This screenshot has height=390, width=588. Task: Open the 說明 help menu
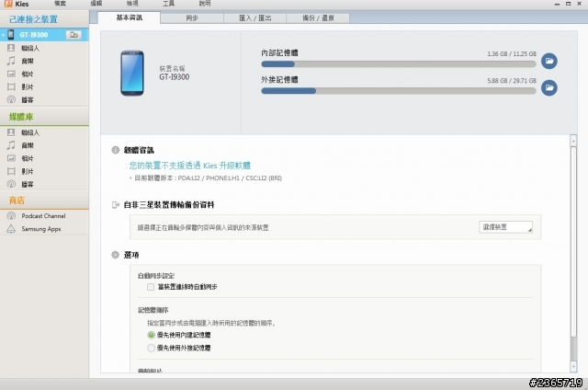(205, 4)
